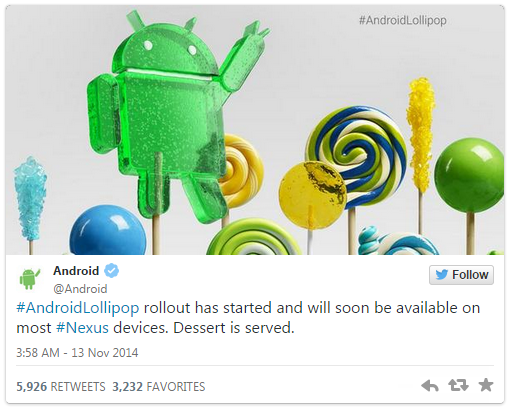Open the #Nexus hashtag link
The image size is (509, 408).
tap(82, 328)
